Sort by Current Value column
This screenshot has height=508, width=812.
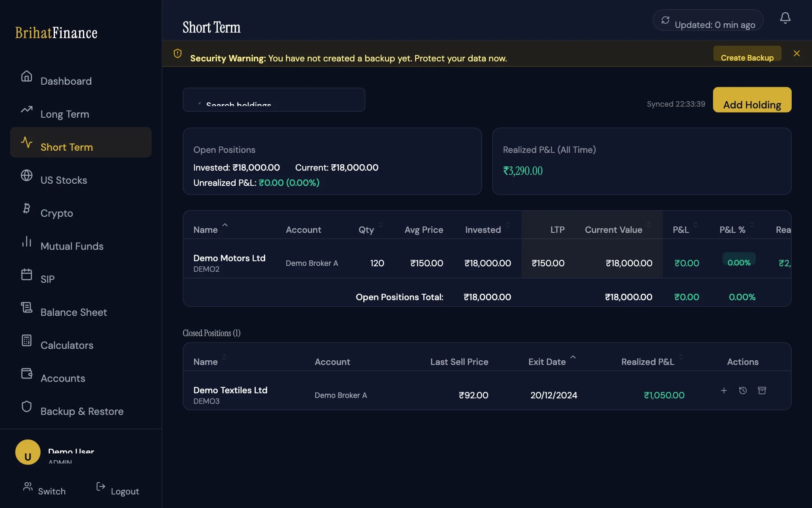click(x=618, y=229)
